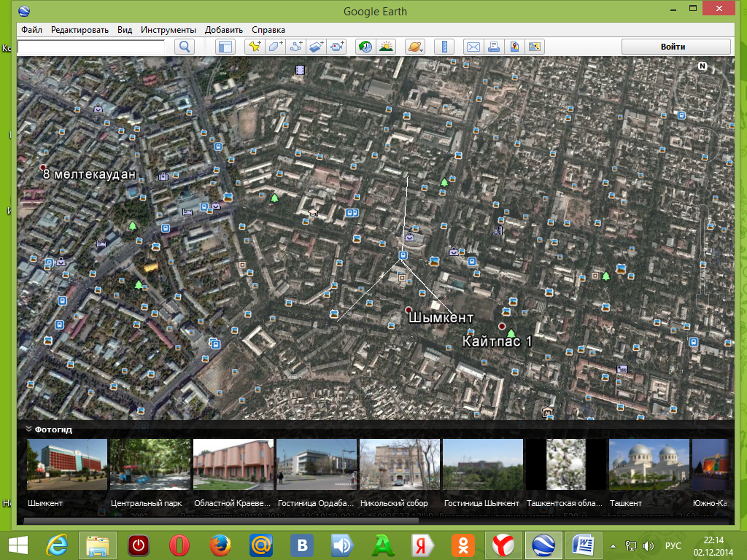This screenshot has width=747, height=560.
Task: Open File Explorer from taskbar
Action: coord(98,545)
